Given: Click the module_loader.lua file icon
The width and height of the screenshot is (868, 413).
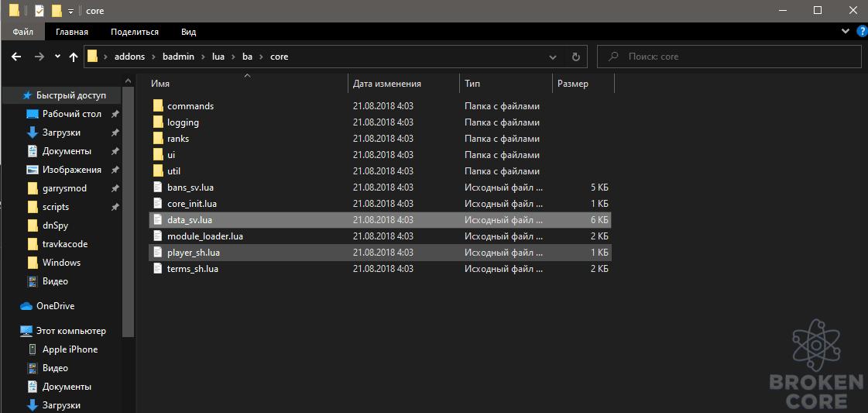Looking at the screenshot, I should click(x=158, y=236).
